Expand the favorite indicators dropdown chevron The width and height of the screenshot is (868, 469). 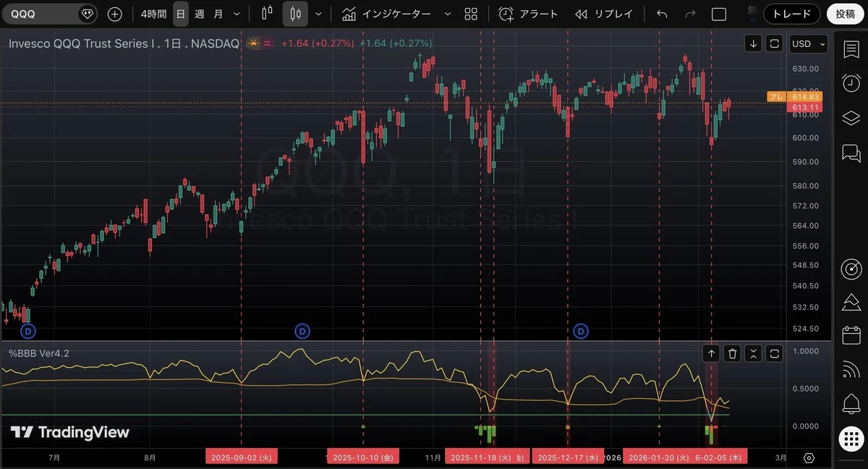(x=447, y=14)
